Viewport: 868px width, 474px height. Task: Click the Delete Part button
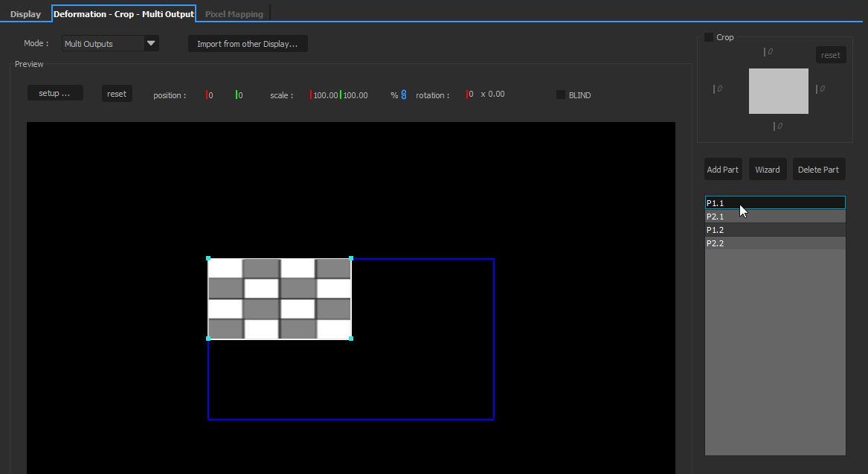[x=818, y=170]
